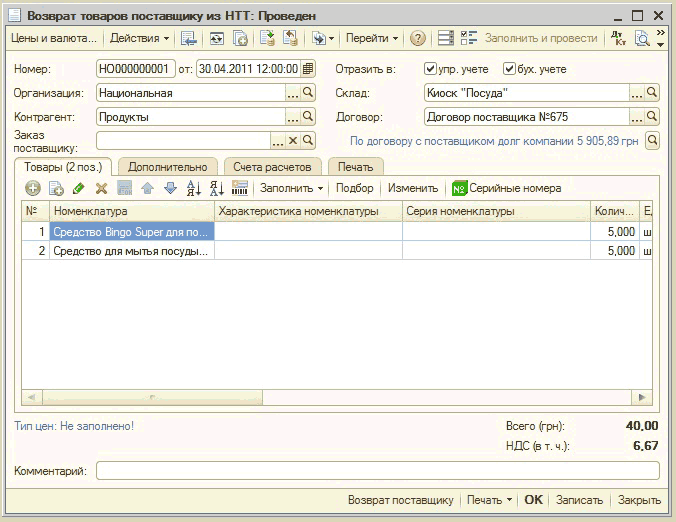The width and height of the screenshot is (676, 522).
Task: Open Серийные номера serial numbers
Action: pyautogui.click(x=506, y=188)
